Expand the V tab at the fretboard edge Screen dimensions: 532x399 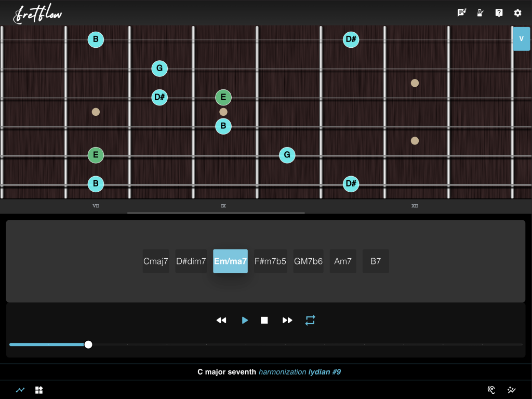click(x=522, y=38)
